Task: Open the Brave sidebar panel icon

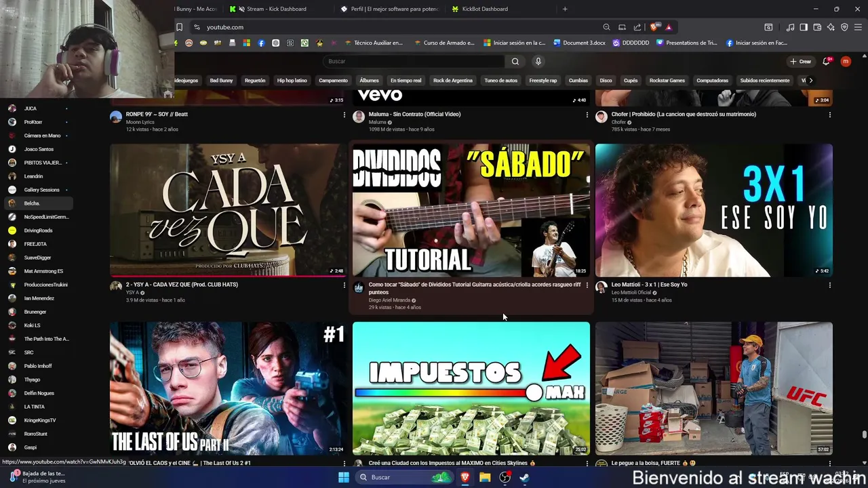Action: 804,27
